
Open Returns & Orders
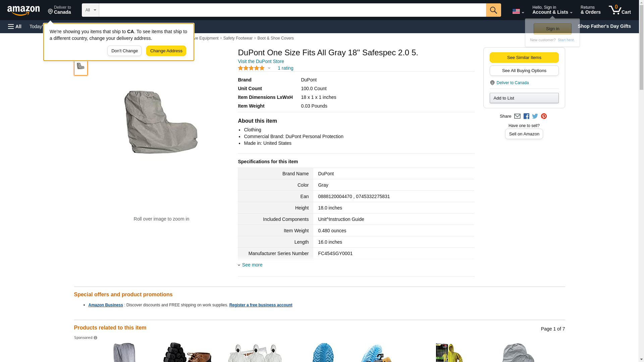(590, 10)
